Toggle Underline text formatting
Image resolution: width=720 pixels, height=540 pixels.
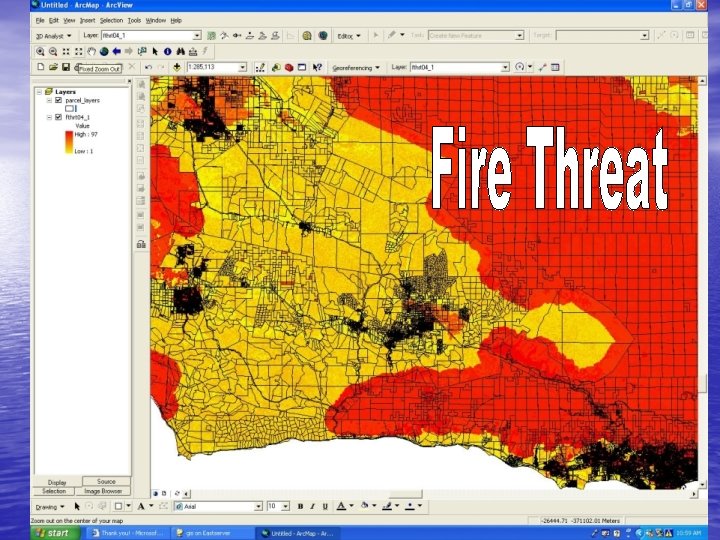tap(325, 506)
